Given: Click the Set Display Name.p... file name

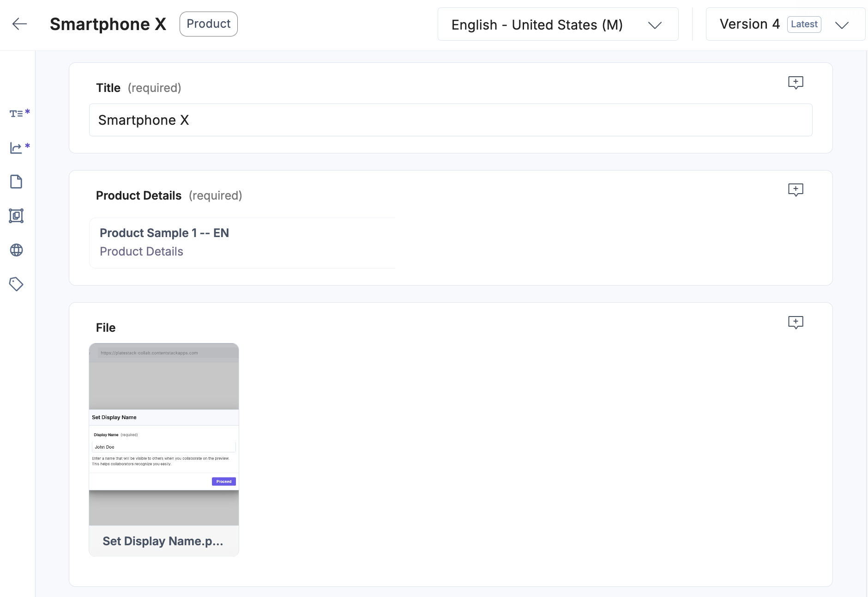Looking at the screenshot, I should click(163, 541).
